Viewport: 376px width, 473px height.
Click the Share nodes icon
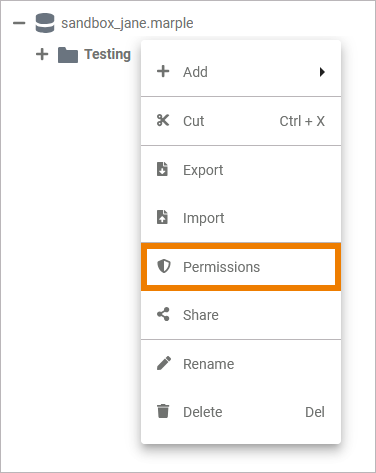[163, 314]
